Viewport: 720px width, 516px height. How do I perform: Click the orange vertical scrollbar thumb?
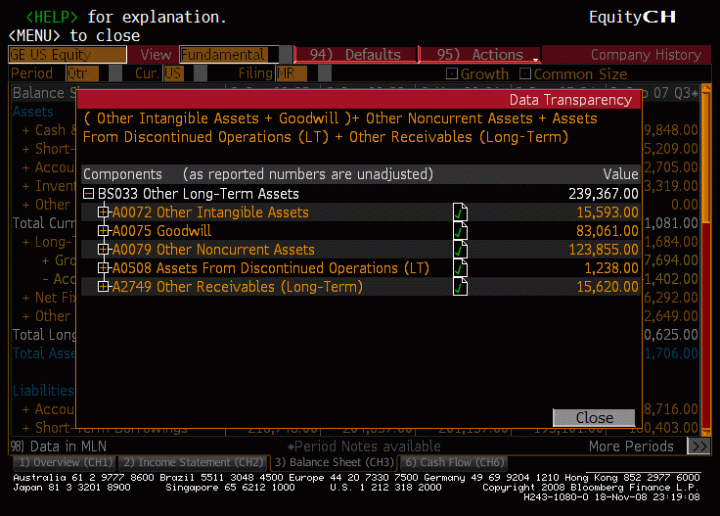tap(706, 156)
